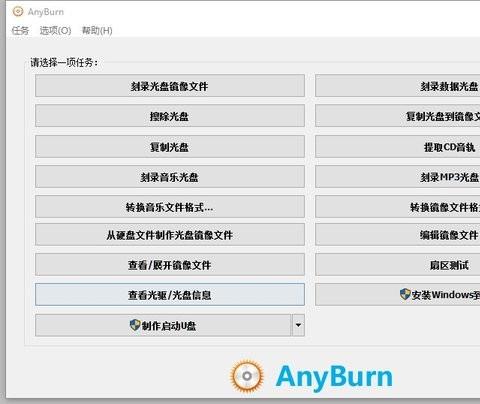
Task: Click the shield icon beside 安装Windows
Action: click(405, 294)
